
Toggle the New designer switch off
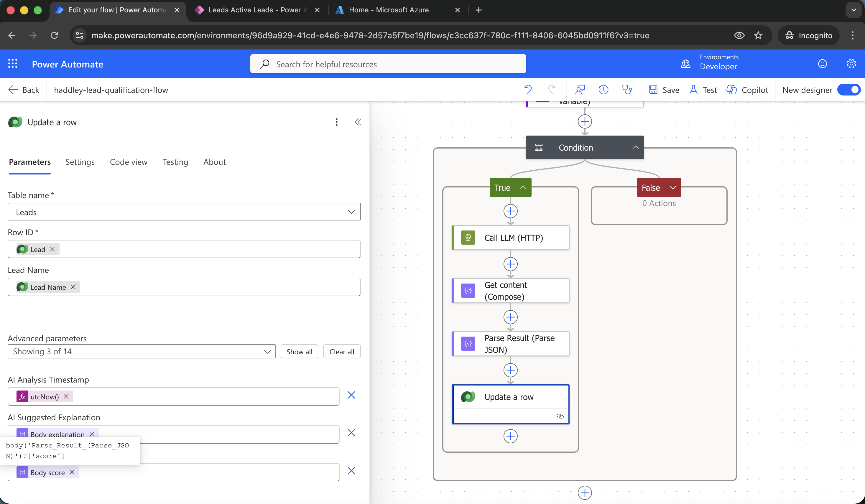point(849,90)
